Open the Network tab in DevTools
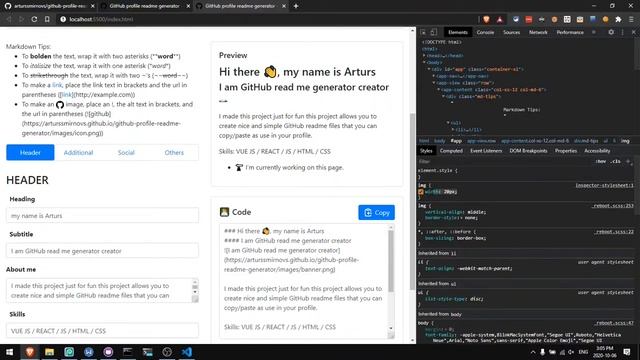Screen dimensions: 640x360 (538, 32)
